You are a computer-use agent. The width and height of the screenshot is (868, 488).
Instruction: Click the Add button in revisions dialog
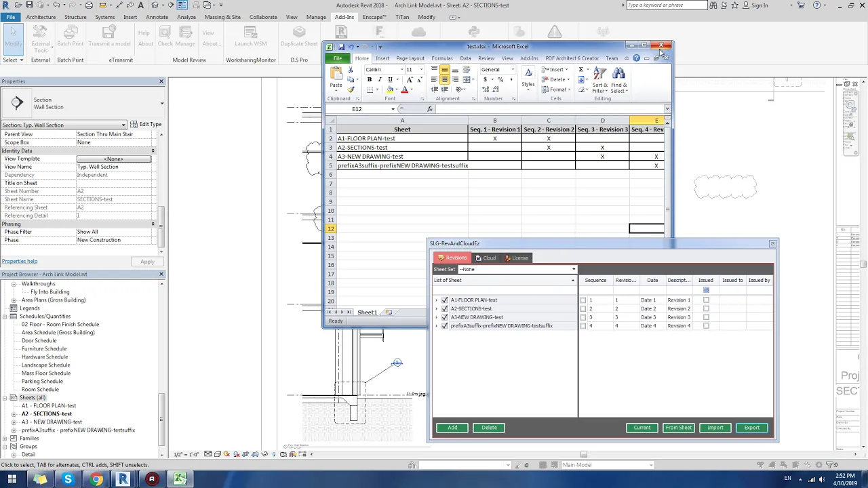click(x=452, y=428)
